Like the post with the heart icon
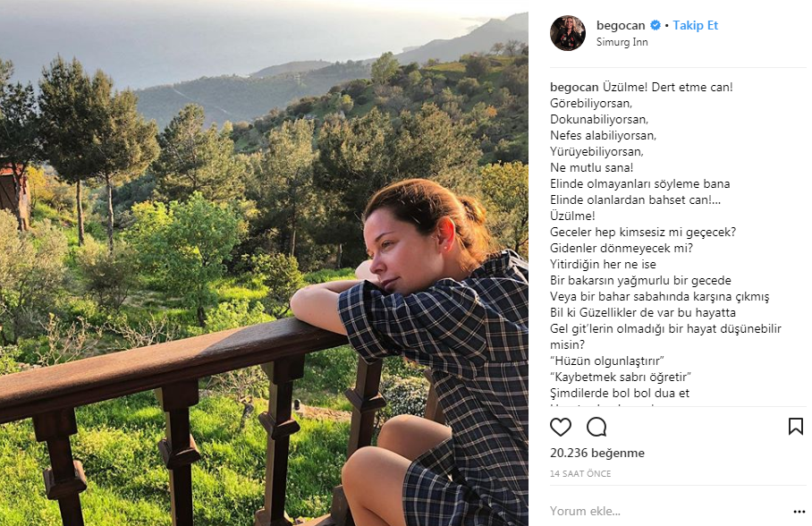 click(x=561, y=427)
